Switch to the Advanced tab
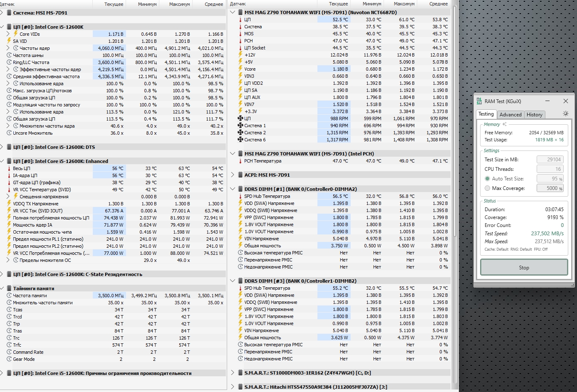The height and width of the screenshot is (392, 577). pyautogui.click(x=510, y=115)
